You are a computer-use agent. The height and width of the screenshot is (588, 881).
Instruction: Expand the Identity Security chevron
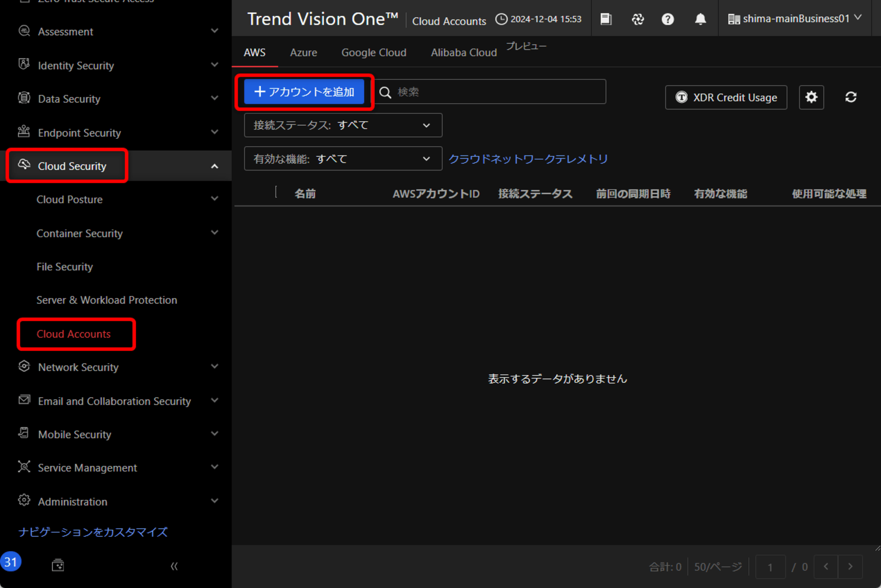click(x=215, y=65)
